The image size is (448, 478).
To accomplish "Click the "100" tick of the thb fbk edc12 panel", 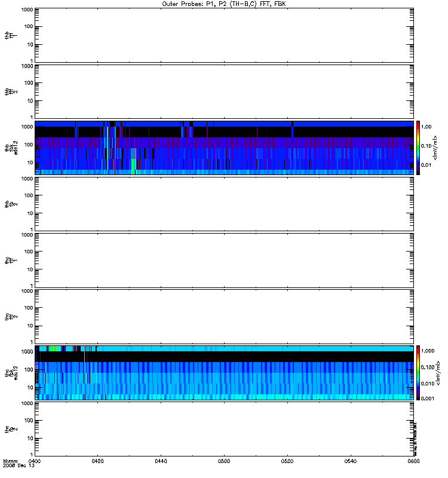I will 29,145.
